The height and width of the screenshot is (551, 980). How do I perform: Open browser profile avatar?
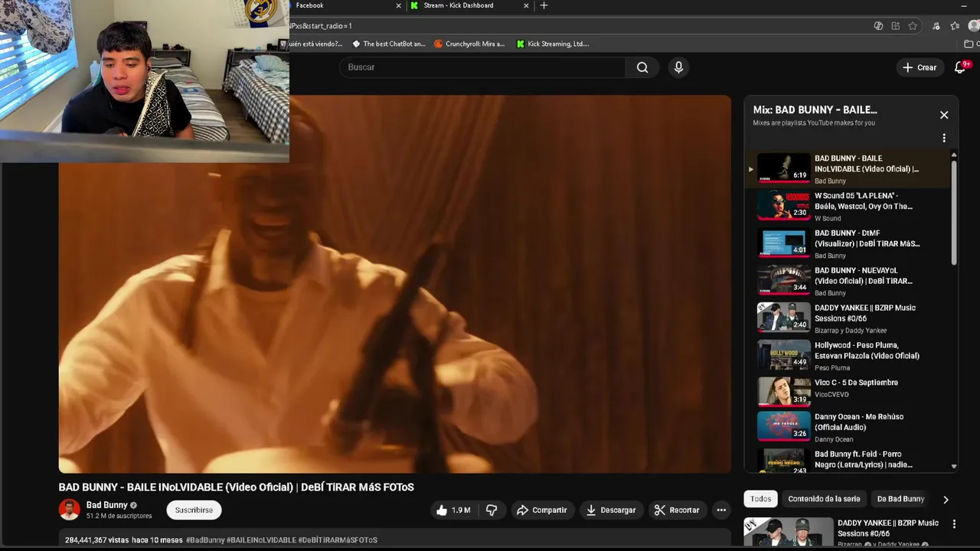(973, 26)
